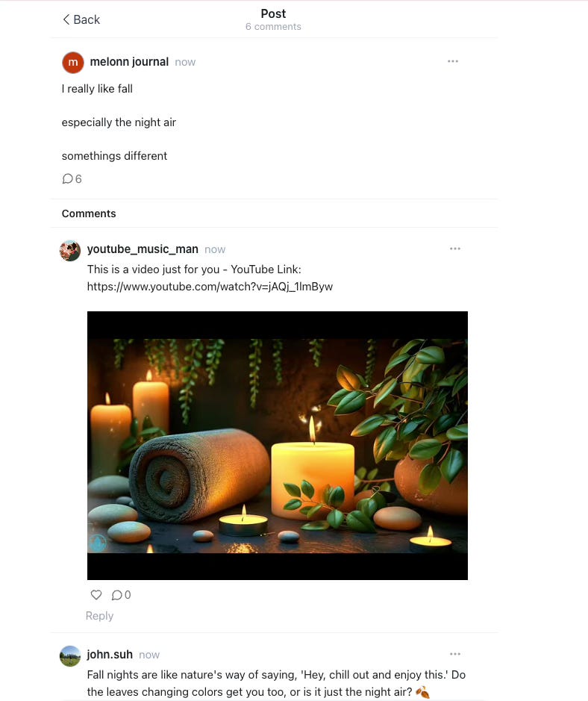The width and height of the screenshot is (588, 701).
Task: Expand options menu on youtube_music_man's comment
Action: (455, 249)
